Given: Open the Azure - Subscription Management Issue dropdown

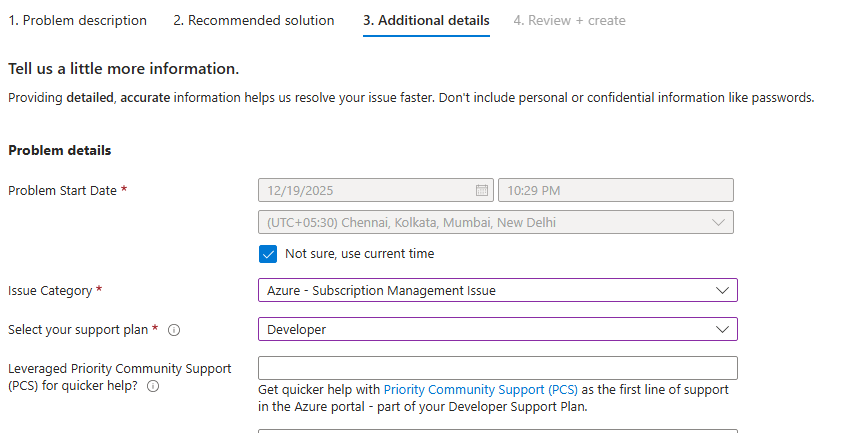Looking at the screenshot, I should click(497, 291).
